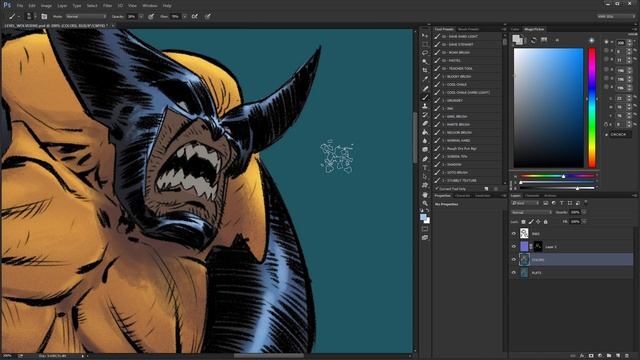Select the Dodge tool
Image resolution: width=640 pixels, height=360 pixels.
click(425, 150)
